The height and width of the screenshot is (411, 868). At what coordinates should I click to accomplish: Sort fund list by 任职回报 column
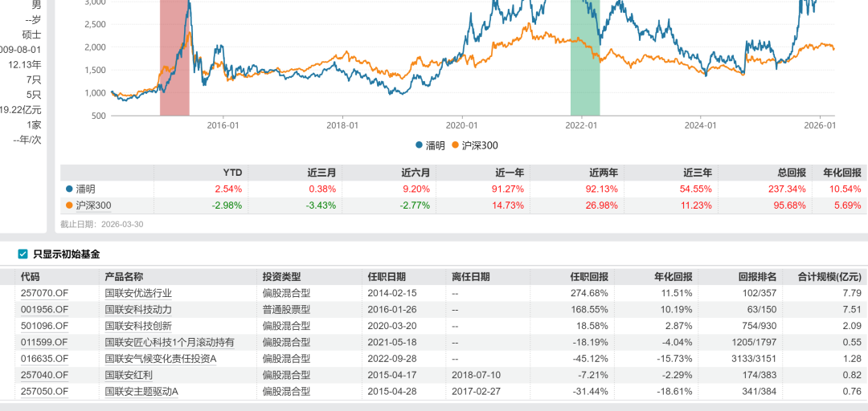tap(589, 276)
